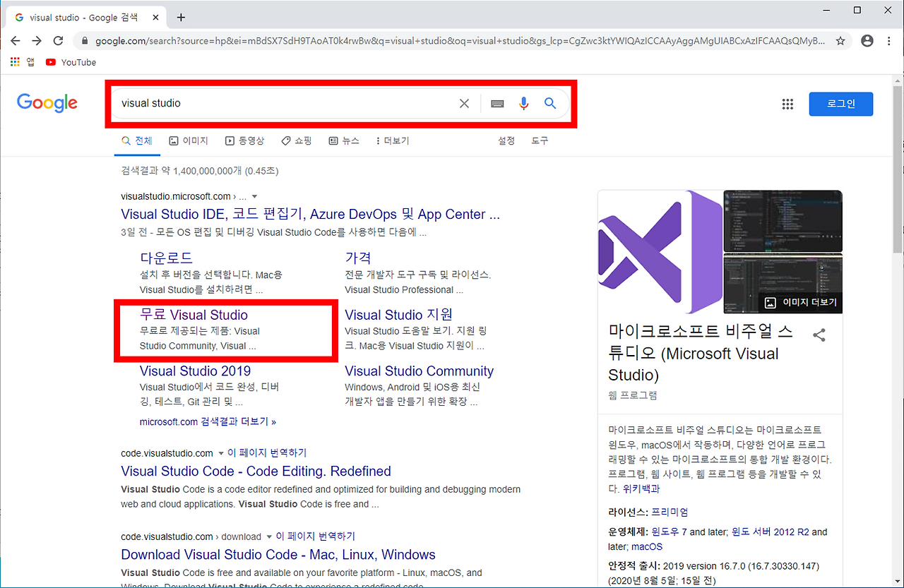Open the YouTube bookmark

[x=71, y=62]
